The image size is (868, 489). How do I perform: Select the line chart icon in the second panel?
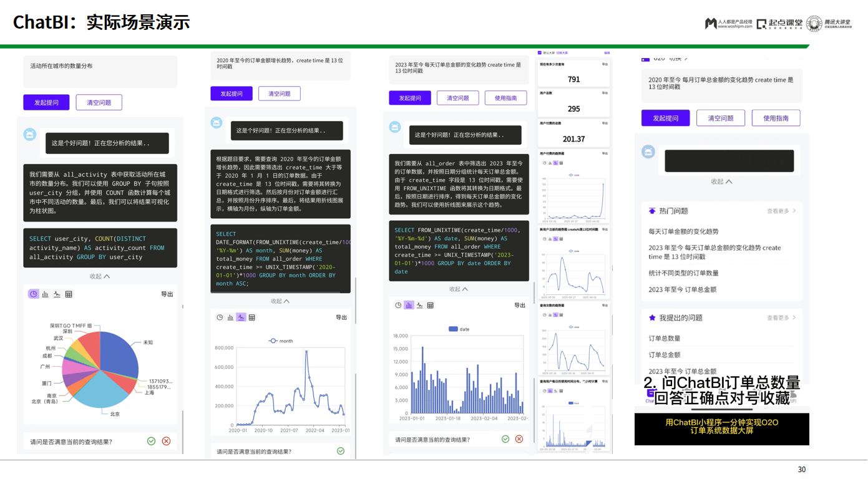click(241, 317)
